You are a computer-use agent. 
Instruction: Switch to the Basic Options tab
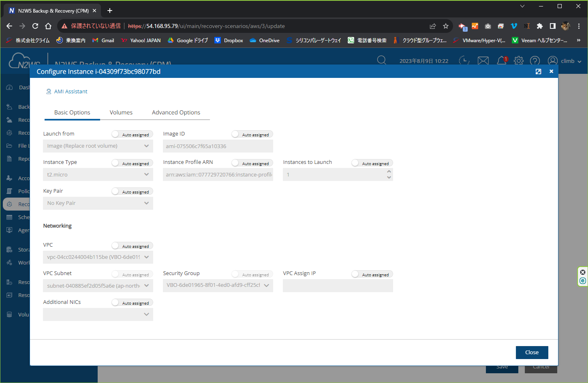(x=72, y=112)
